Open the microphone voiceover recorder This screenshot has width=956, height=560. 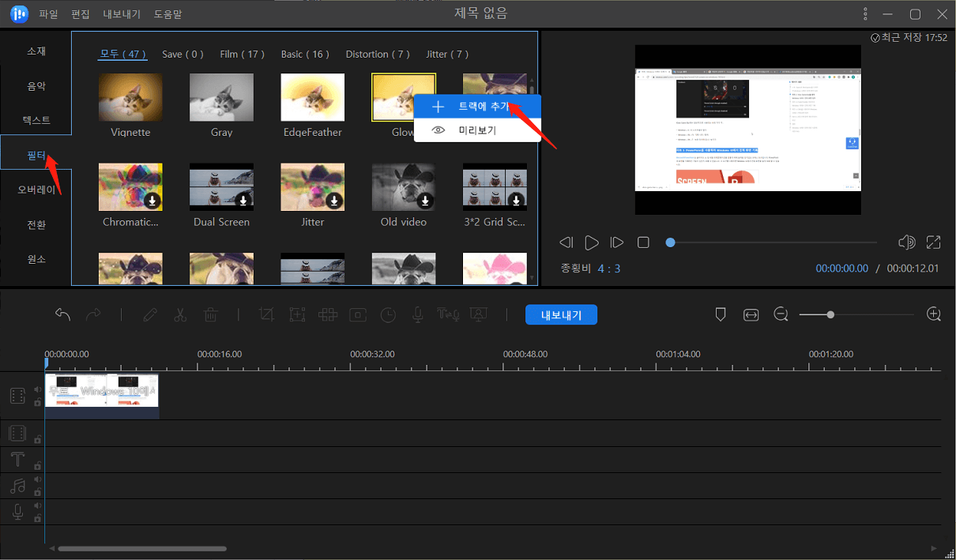click(x=417, y=314)
